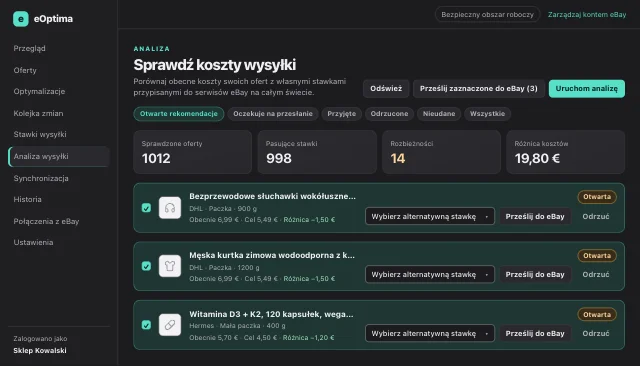This screenshot has height=366, width=640.
Task: Open the Zarządzaj kontem eBay link
Action: (587, 15)
